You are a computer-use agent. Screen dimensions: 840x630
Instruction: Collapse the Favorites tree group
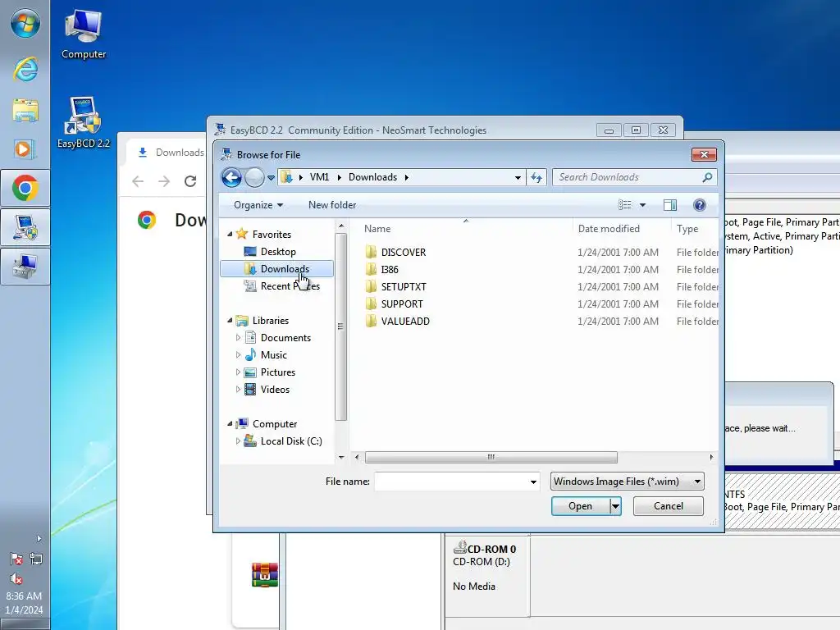[230, 234]
